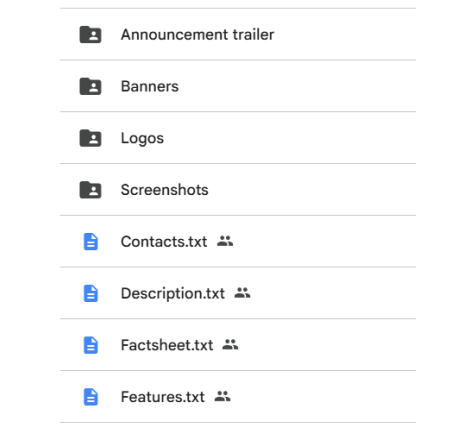Open the Announcement trailer folder name
This screenshot has width=470, height=431.
pyautogui.click(x=197, y=34)
